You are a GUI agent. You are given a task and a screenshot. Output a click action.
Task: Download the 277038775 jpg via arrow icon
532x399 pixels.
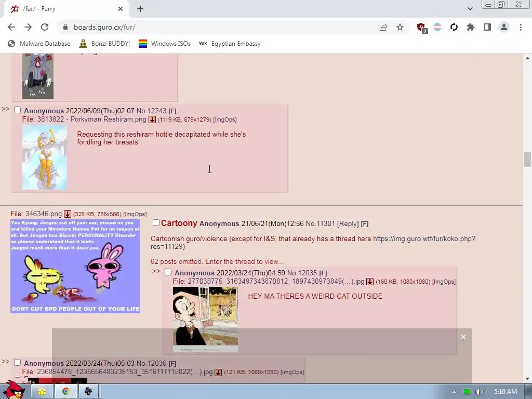tap(370, 282)
